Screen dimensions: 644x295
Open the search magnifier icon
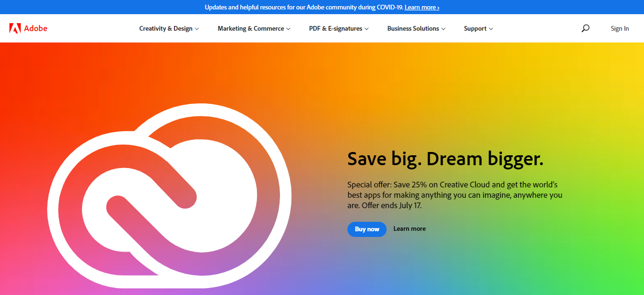pyautogui.click(x=586, y=28)
